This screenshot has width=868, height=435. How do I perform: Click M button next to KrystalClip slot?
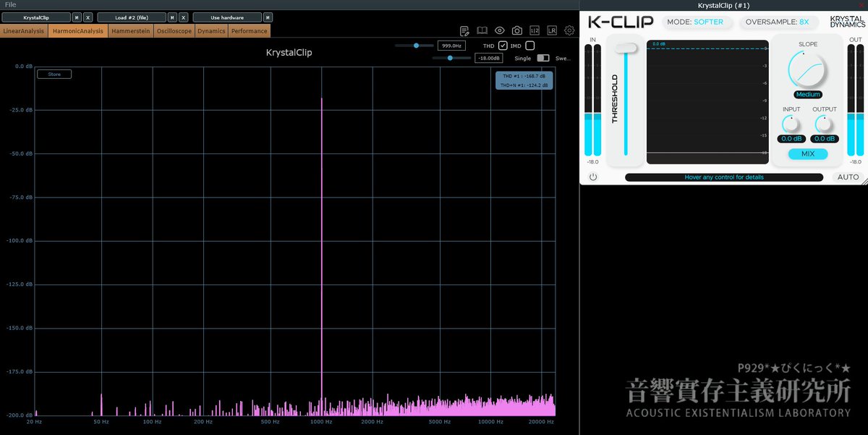click(77, 17)
